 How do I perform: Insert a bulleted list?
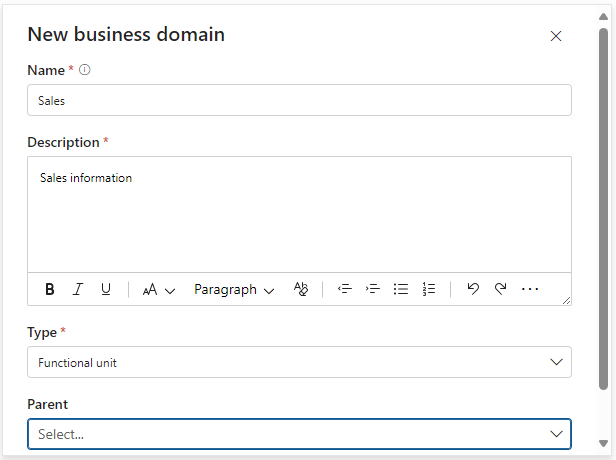[401, 289]
